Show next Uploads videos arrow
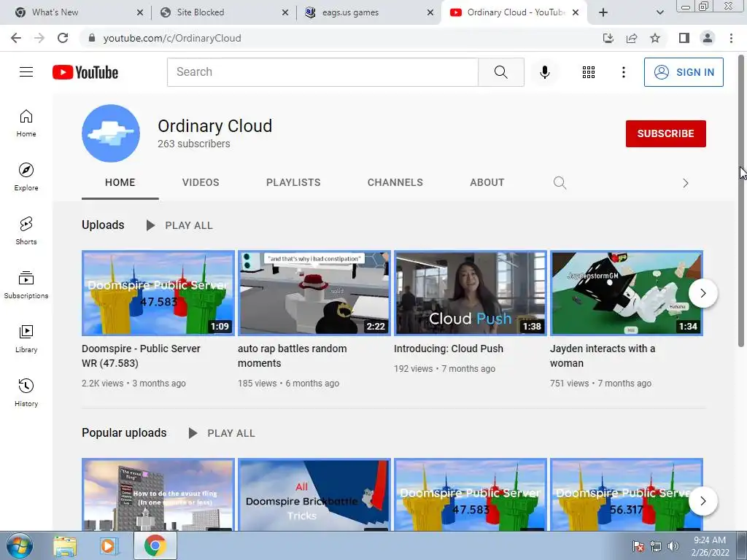Image resolution: width=747 pixels, height=560 pixels. 703,293
